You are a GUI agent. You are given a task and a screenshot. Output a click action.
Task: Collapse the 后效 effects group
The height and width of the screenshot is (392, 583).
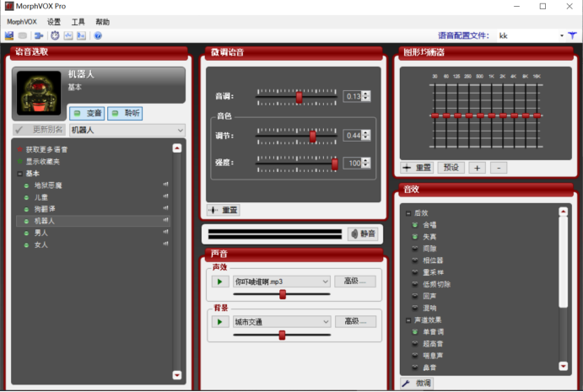point(408,213)
